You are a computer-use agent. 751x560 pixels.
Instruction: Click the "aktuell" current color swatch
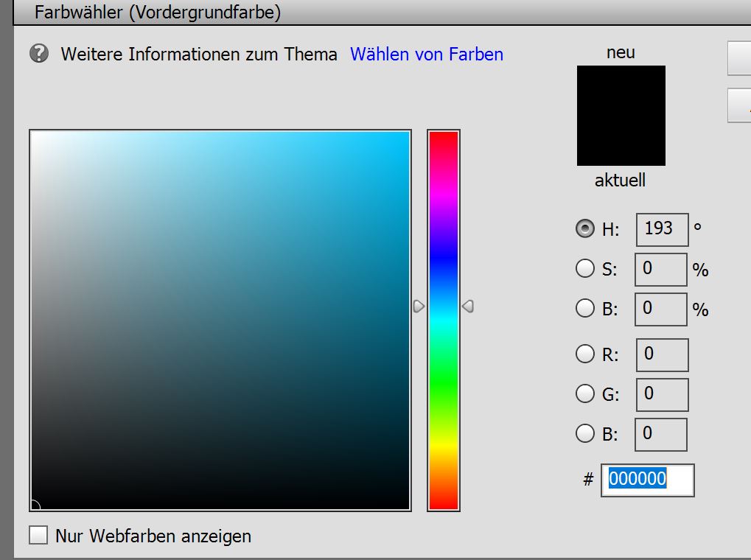point(621,141)
